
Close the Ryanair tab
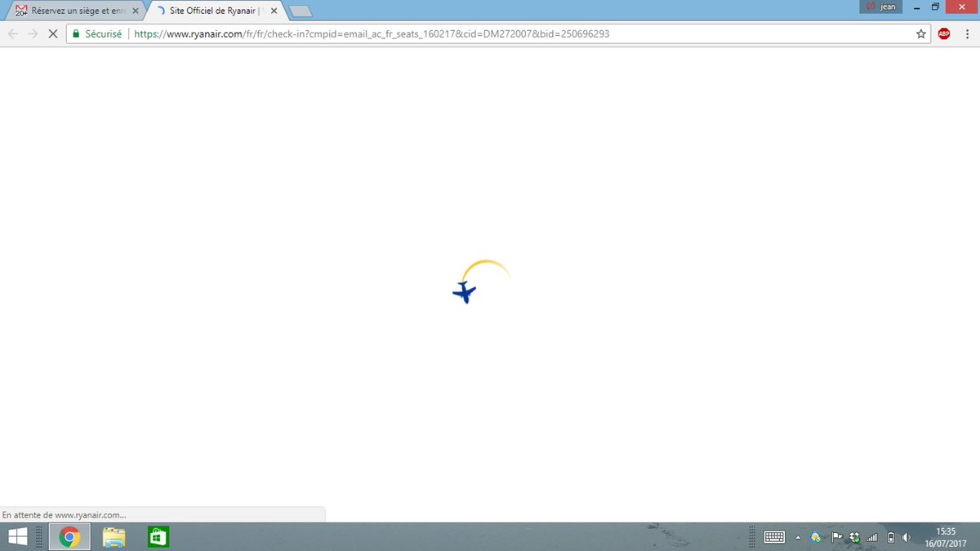tap(274, 11)
